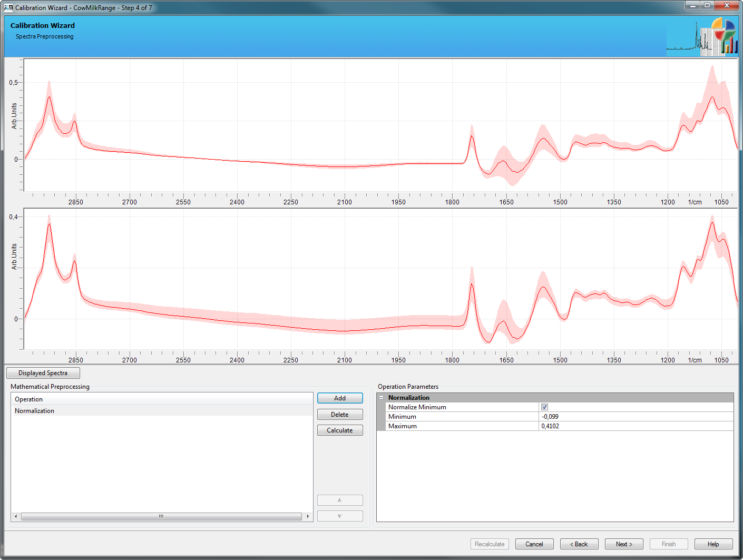Select the Normalization operation in list
Screen dimensions: 743x560
click(x=35, y=411)
